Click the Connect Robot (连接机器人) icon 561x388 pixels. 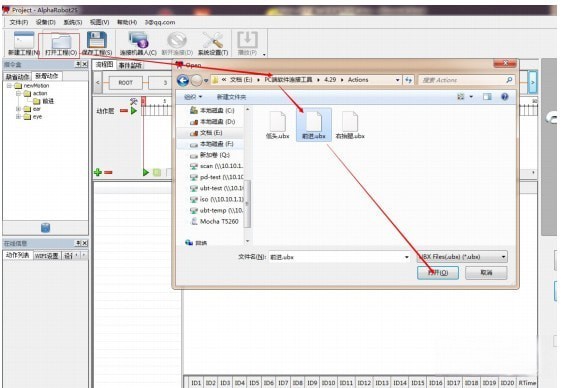[x=138, y=40]
